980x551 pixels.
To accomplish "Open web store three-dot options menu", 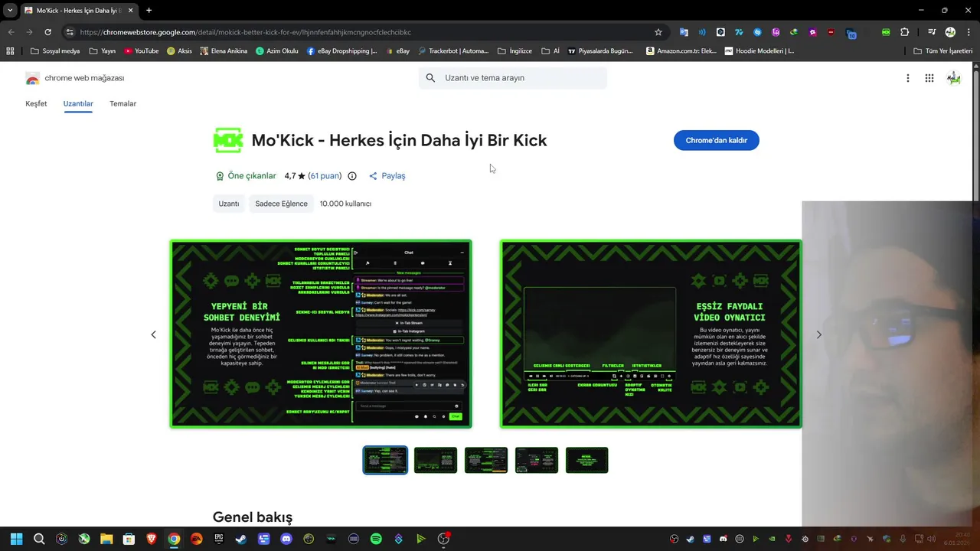I will point(908,78).
